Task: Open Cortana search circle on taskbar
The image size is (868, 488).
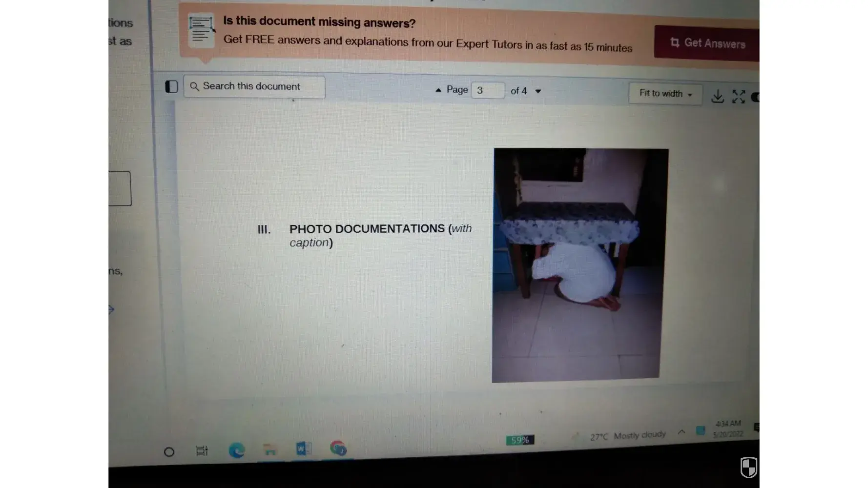Action: pos(169,452)
